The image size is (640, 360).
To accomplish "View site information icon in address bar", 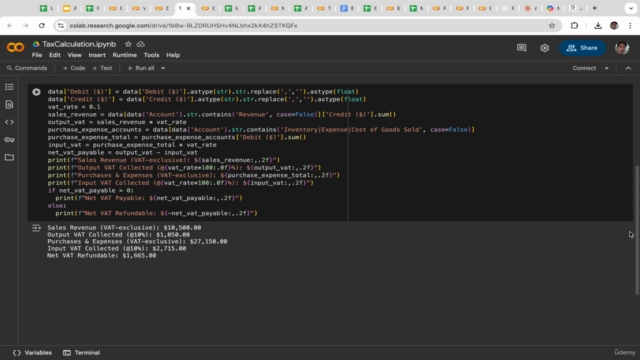I will 61,25.
